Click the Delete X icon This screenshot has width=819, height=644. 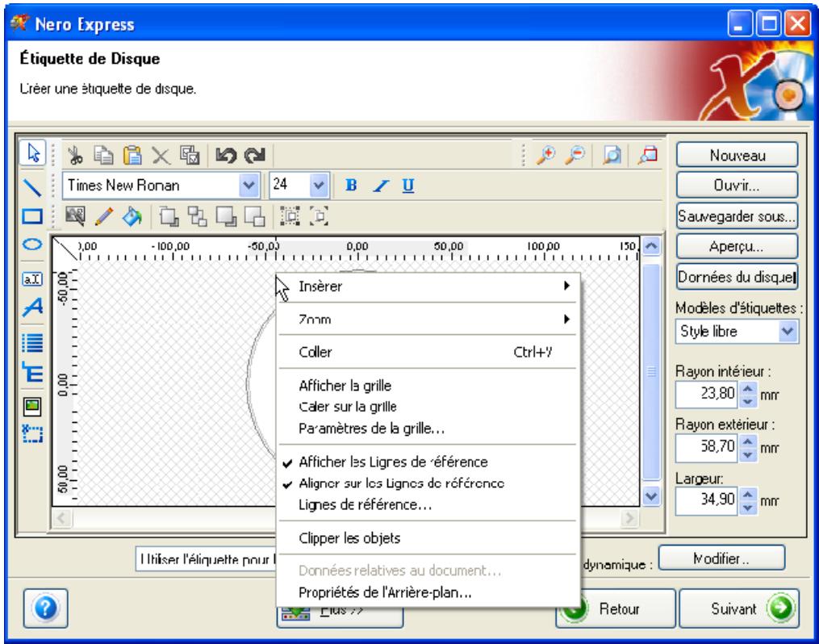coord(161,156)
